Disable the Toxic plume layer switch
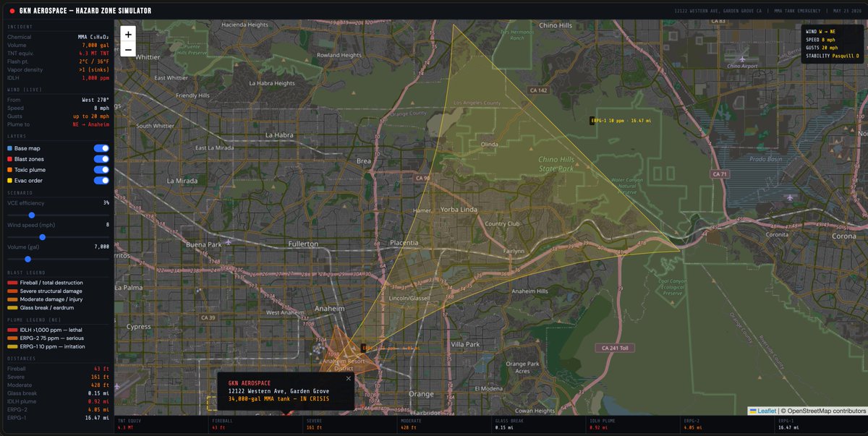868x436 pixels. coord(101,170)
